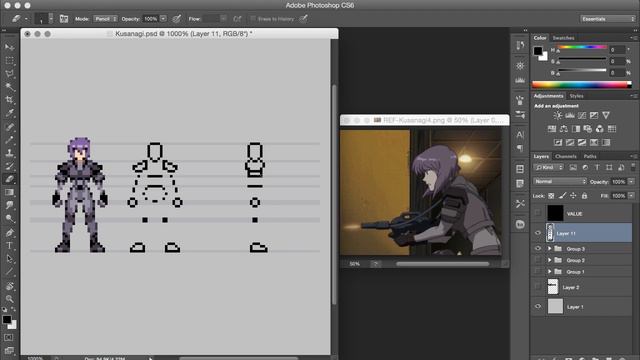Show the Group 2 folder
640x360 pixels.
click(x=538, y=260)
